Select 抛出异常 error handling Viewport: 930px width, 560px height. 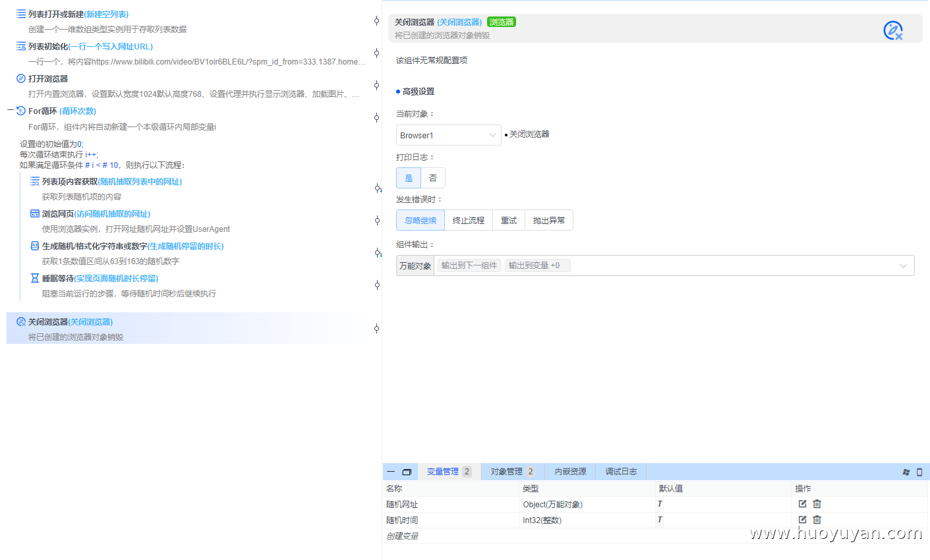(x=549, y=220)
